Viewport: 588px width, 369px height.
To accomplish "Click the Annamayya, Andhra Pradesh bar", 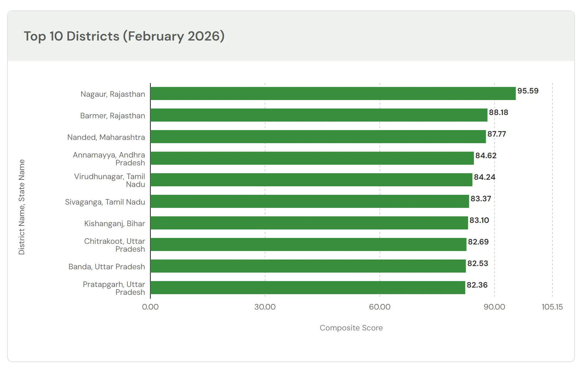I will [312, 158].
